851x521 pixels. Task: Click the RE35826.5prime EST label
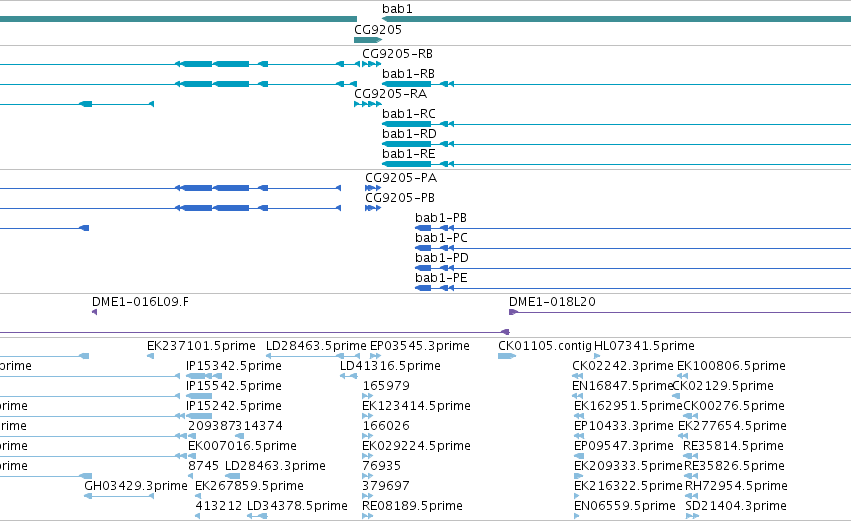[x=734, y=467]
